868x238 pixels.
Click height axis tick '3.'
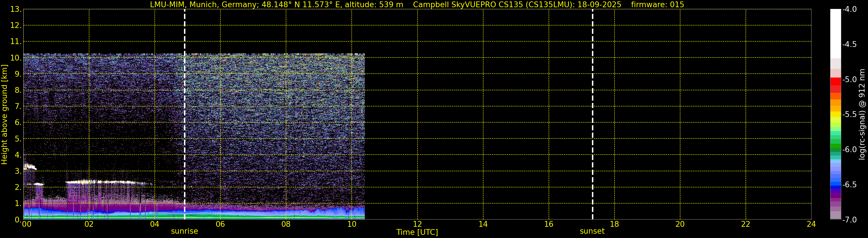(x=18, y=171)
